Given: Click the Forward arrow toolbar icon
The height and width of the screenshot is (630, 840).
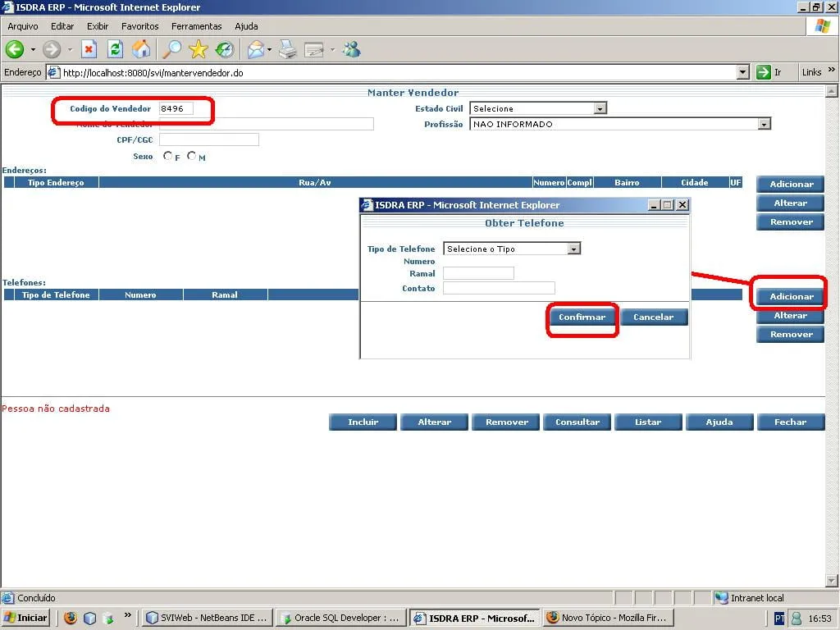Looking at the screenshot, I should point(52,50).
